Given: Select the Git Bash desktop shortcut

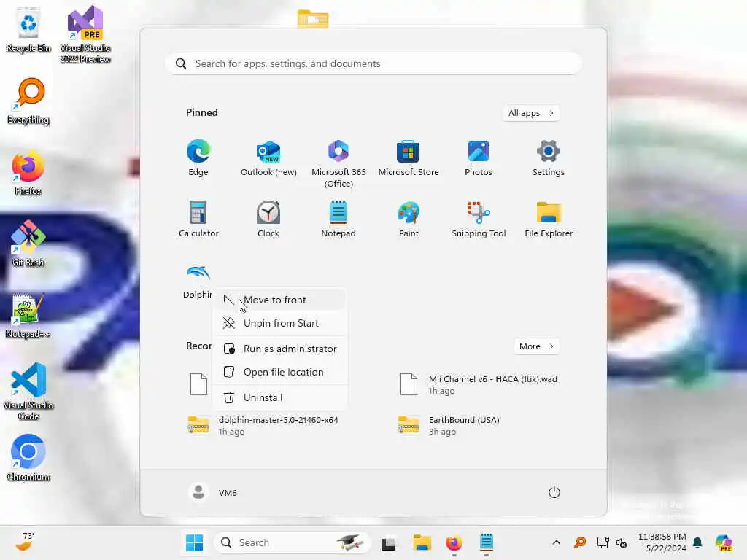Looking at the screenshot, I should tap(28, 244).
